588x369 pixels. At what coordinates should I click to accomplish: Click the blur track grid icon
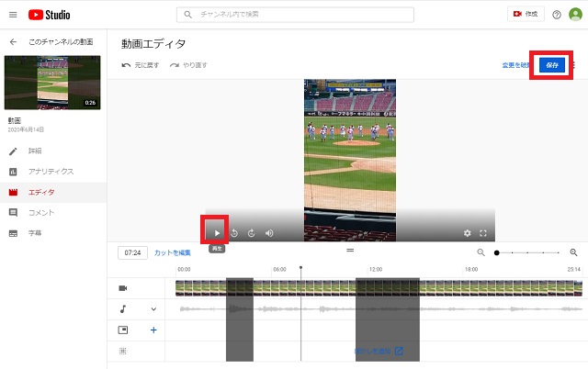pyautogui.click(x=123, y=351)
